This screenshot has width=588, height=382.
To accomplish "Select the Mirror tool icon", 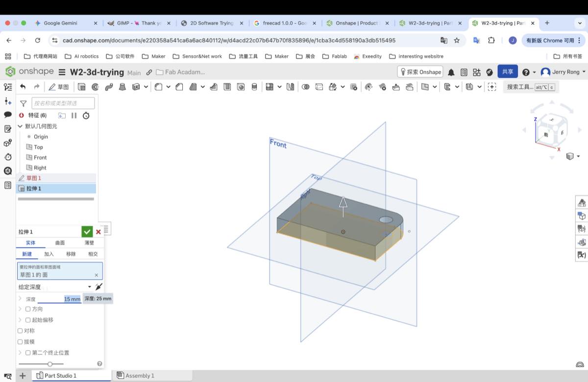I will pos(291,87).
